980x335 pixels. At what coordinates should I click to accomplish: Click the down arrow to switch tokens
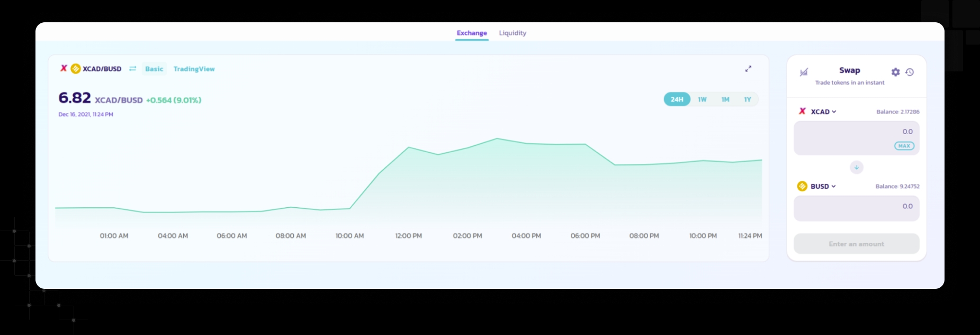coord(856,168)
